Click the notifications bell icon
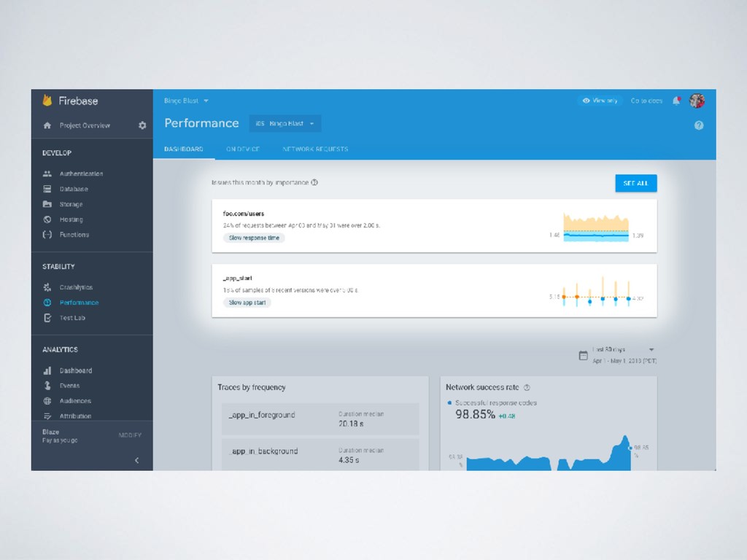 point(676,101)
